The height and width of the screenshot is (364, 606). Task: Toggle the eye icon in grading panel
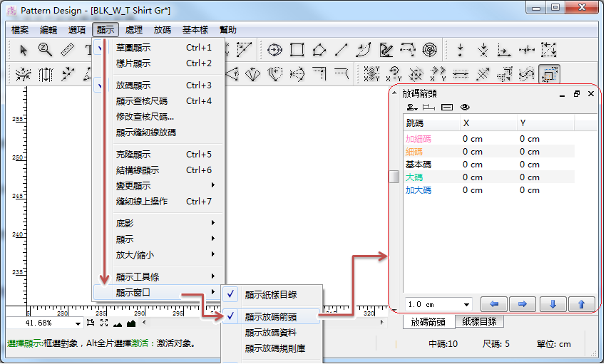[x=465, y=108]
